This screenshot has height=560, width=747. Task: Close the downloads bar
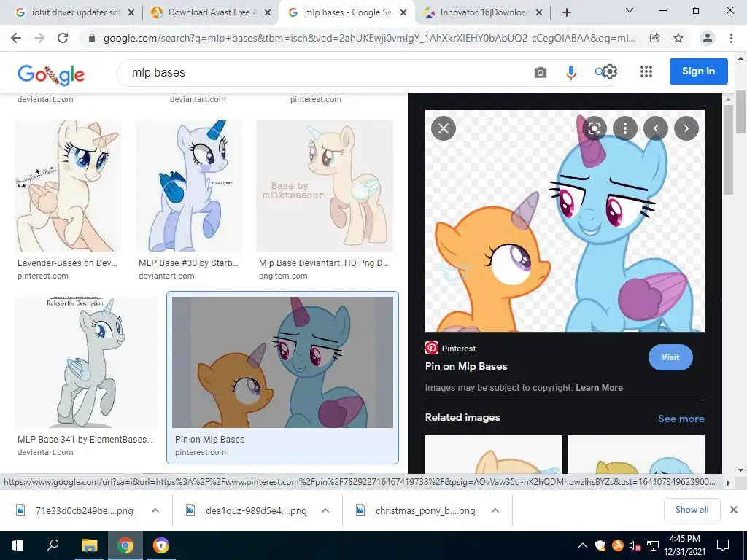pyautogui.click(x=734, y=510)
